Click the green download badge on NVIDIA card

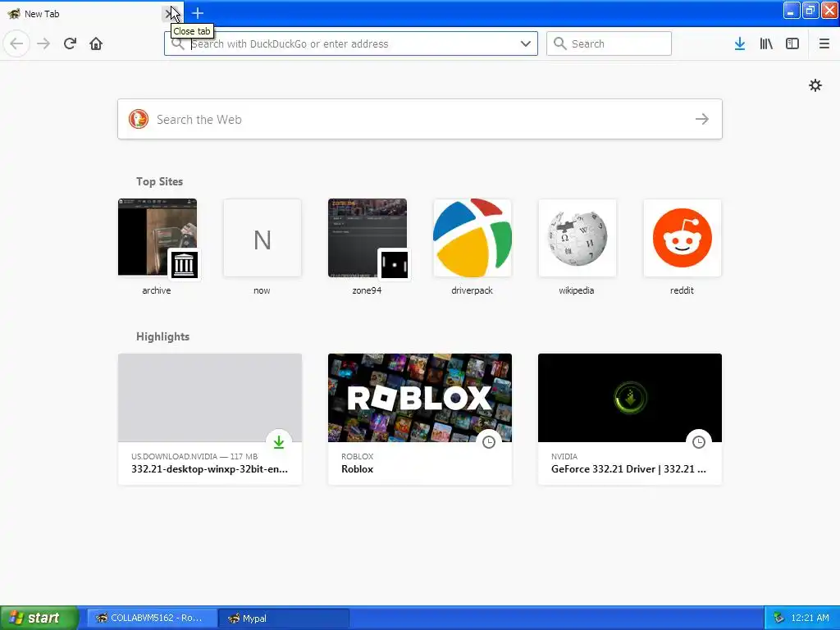[x=279, y=442]
